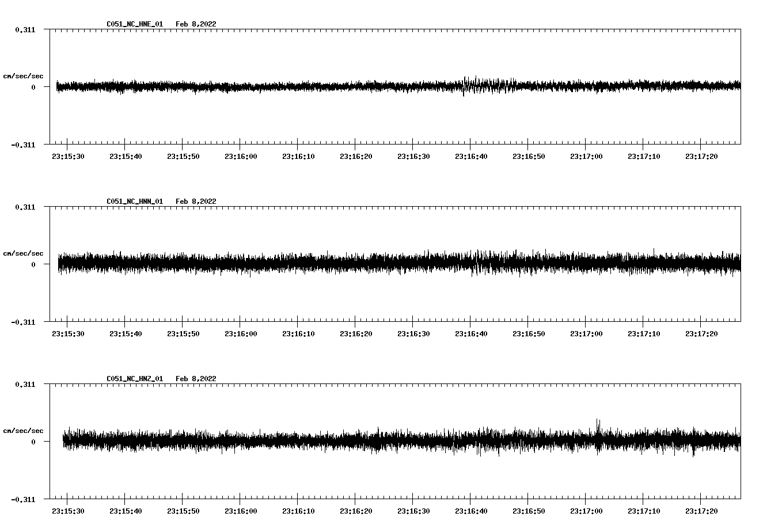The height and width of the screenshot is (532, 782).
Task: Click the HNZ waveform spike just after 23:17:00
Action: click(x=598, y=436)
